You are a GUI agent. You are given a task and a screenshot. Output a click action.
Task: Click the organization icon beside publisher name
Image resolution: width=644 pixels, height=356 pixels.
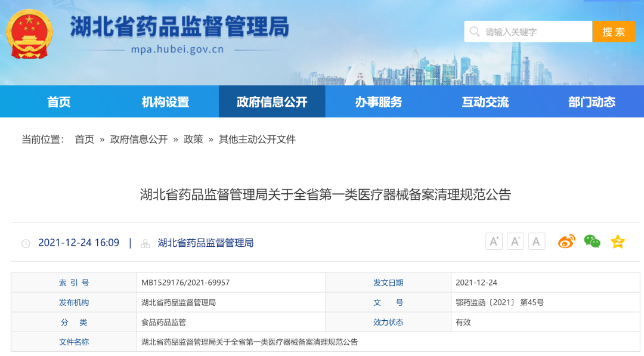(x=145, y=243)
